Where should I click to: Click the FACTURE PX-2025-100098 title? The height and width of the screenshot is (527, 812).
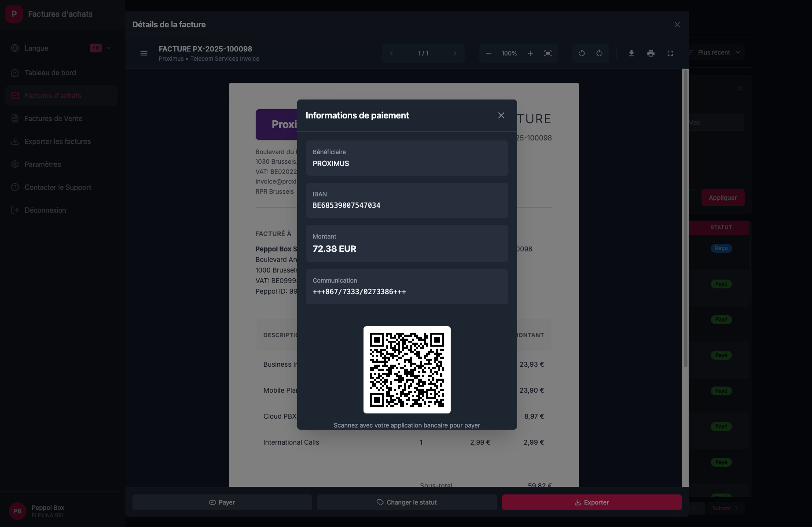coord(206,49)
